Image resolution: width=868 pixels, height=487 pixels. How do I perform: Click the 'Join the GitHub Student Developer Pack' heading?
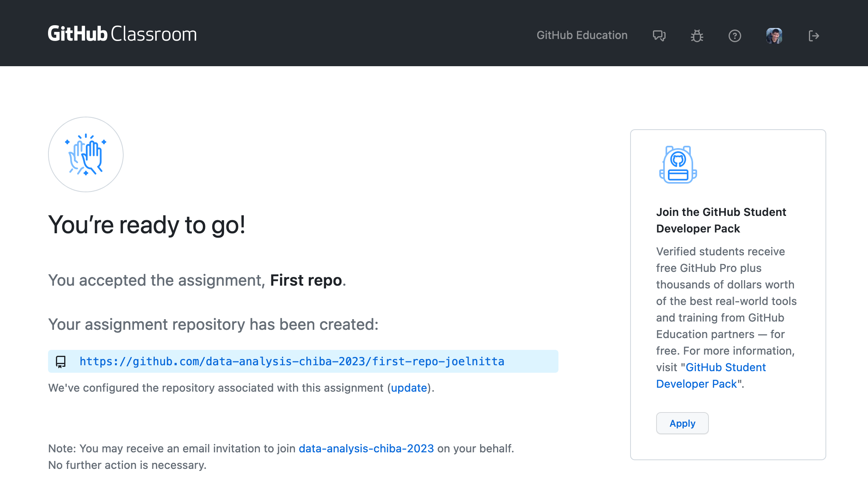point(721,220)
